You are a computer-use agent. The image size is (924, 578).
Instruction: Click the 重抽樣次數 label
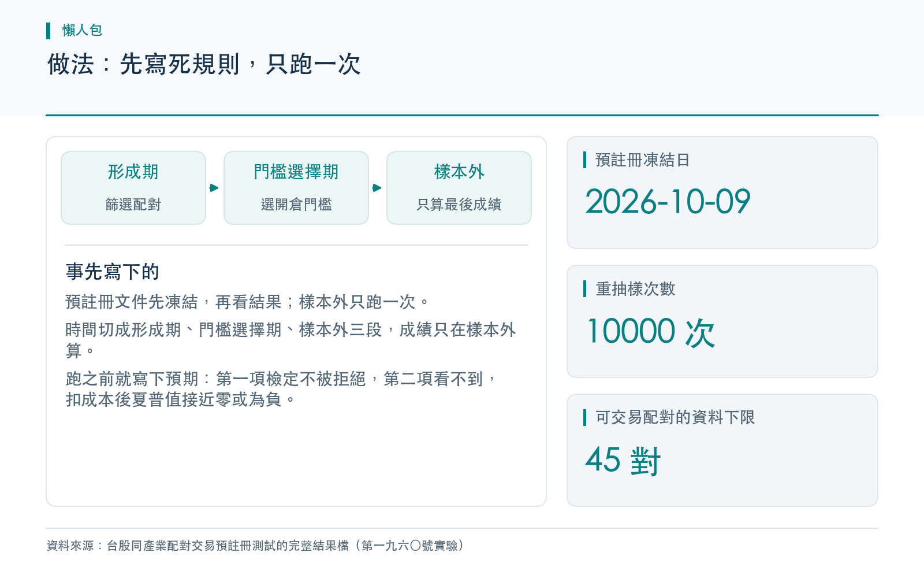(x=635, y=289)
